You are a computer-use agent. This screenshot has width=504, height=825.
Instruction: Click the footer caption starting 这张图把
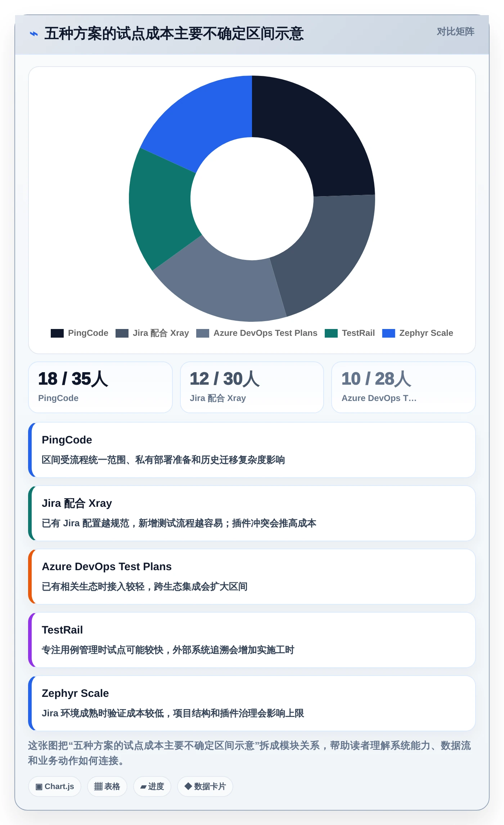249,753
